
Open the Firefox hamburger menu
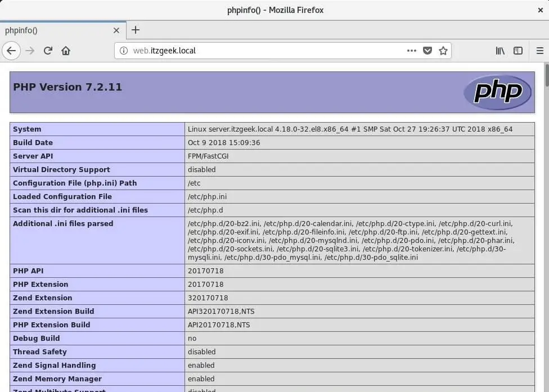pyautogui.click(x=540, y=51)
